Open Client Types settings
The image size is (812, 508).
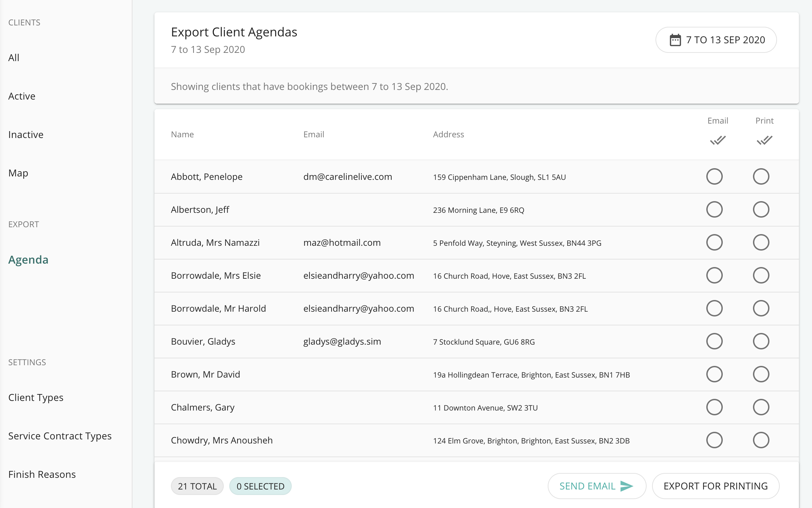tap(36, 397)
